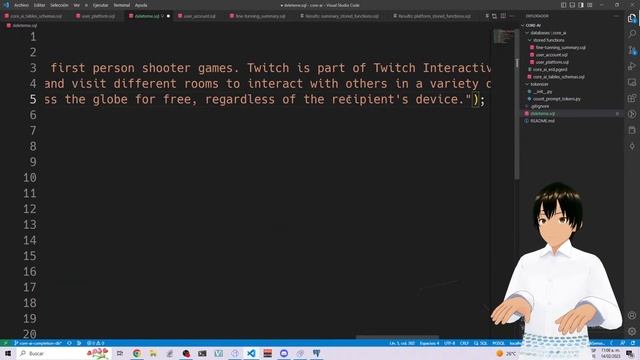The image size is (640, 360).
Task: Click the Buscar taskbar search box
Action: [x=63, y=353]
